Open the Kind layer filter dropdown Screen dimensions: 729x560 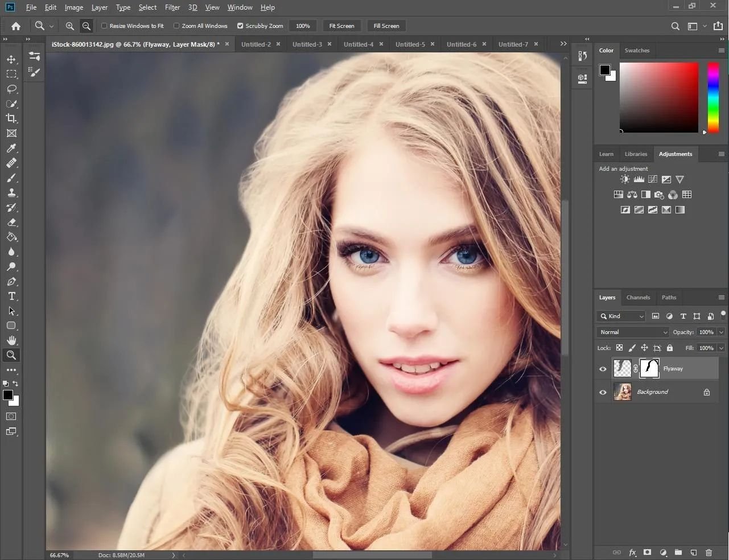(621, 316)
